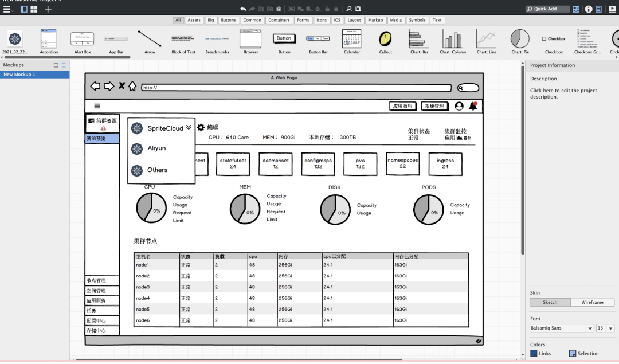The image size is (619, 364).
Task: Select the 节点管理 sidebar item
Action: click(102, 280)
